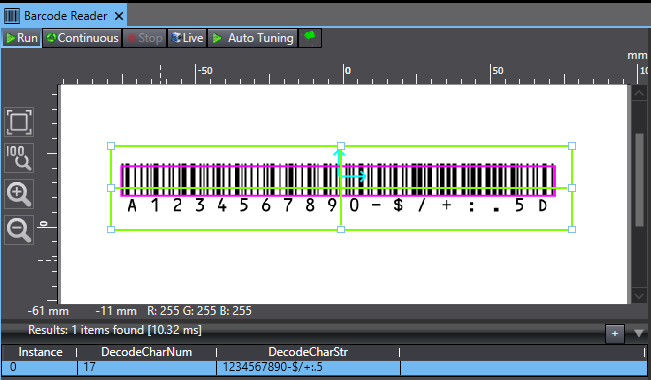
Task: Click the image view vertical scrollbar thumb
Action: 639,179
